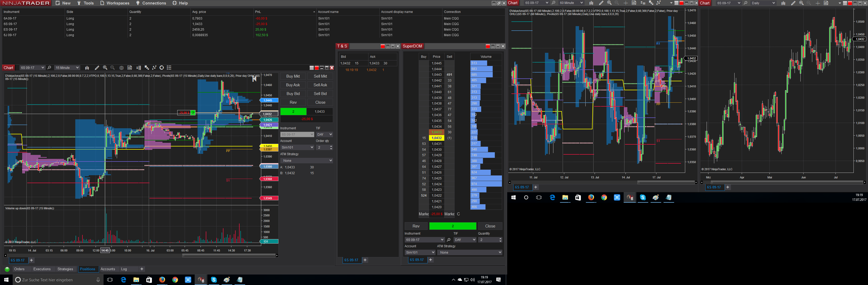Open SuperDOM Account Sim101 dropdown
This screenshot has width=868, height=285.
point(420,252)
